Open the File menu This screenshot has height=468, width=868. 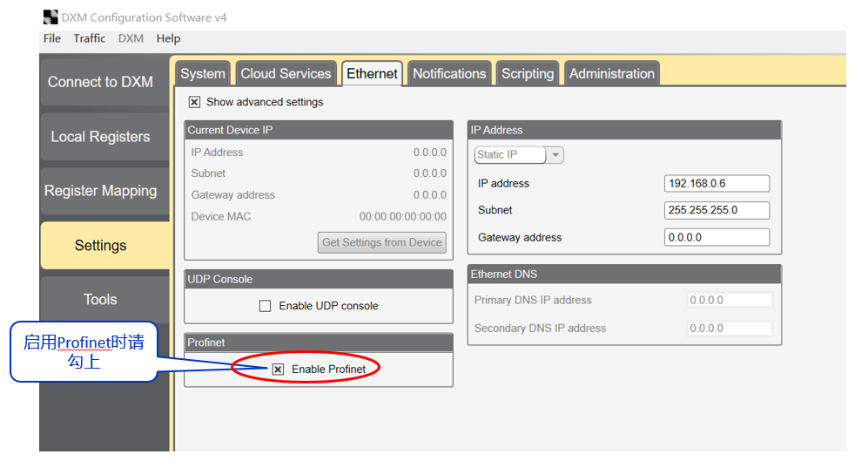(x=52, y=38)
